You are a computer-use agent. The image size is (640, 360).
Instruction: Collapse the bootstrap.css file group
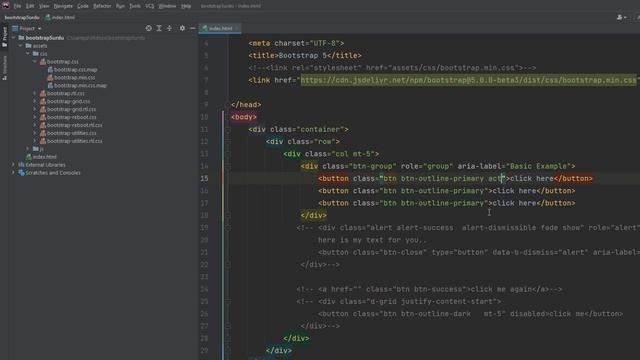click(x=35, y=62)
